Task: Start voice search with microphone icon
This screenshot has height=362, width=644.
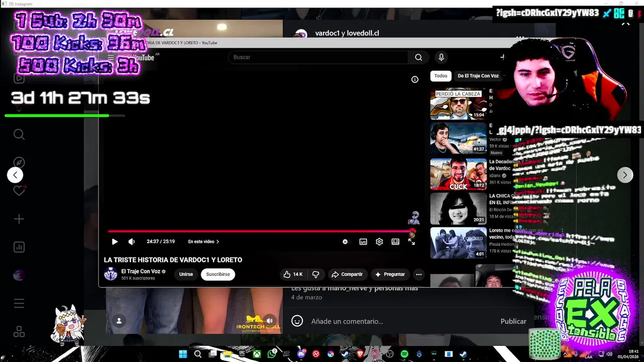Action: tap(441, 57)
